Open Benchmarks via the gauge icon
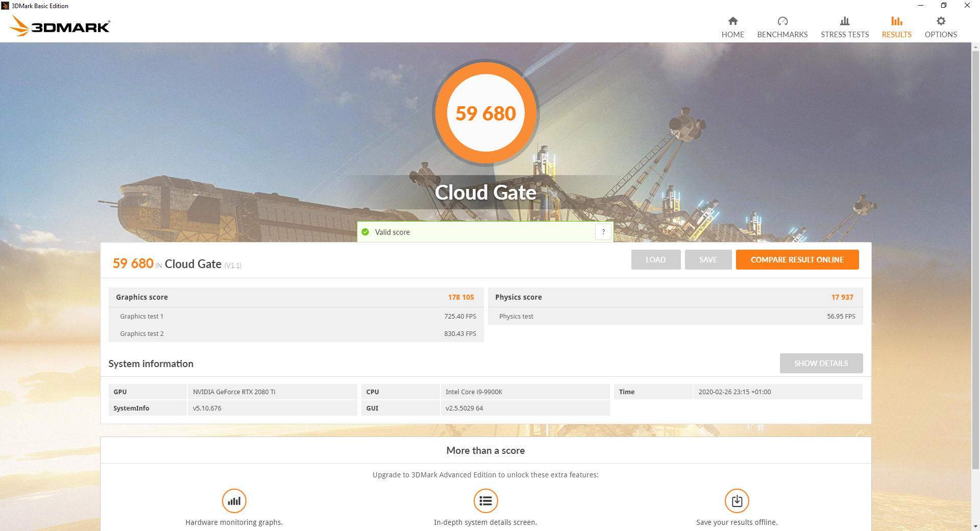The image size is (980, 531). 782,21
